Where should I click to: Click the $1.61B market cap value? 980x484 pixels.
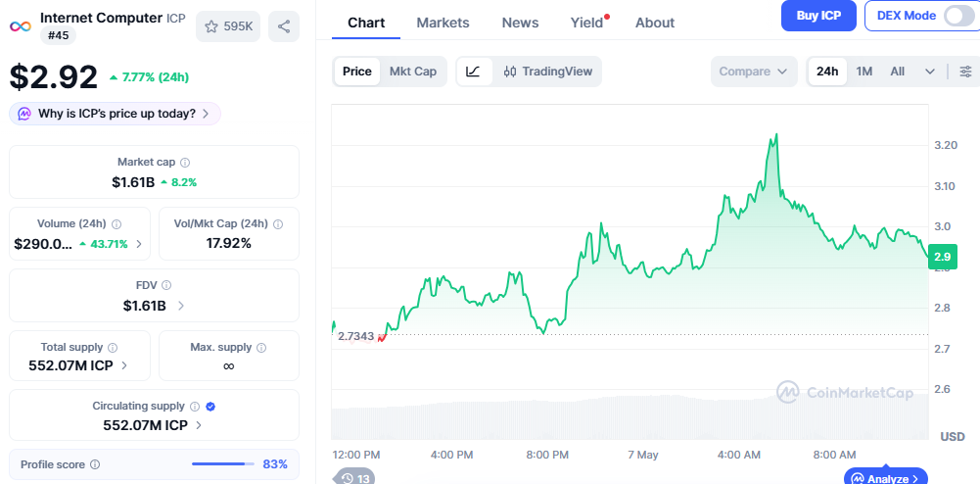[133, 182]
